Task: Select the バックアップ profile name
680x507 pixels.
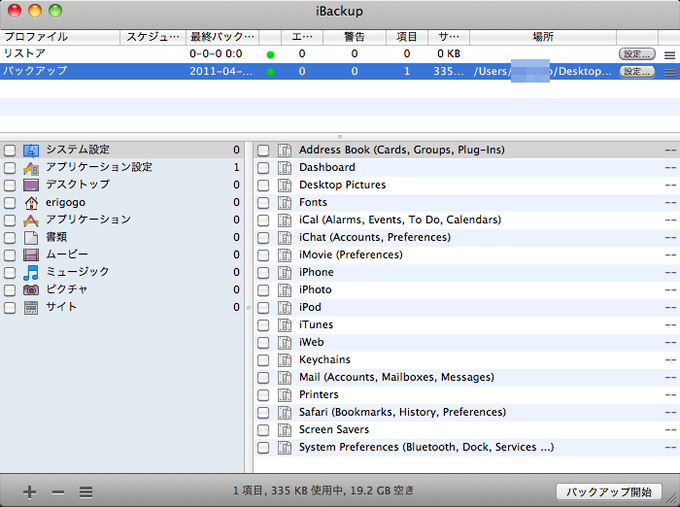Action: tap(35, 71)
